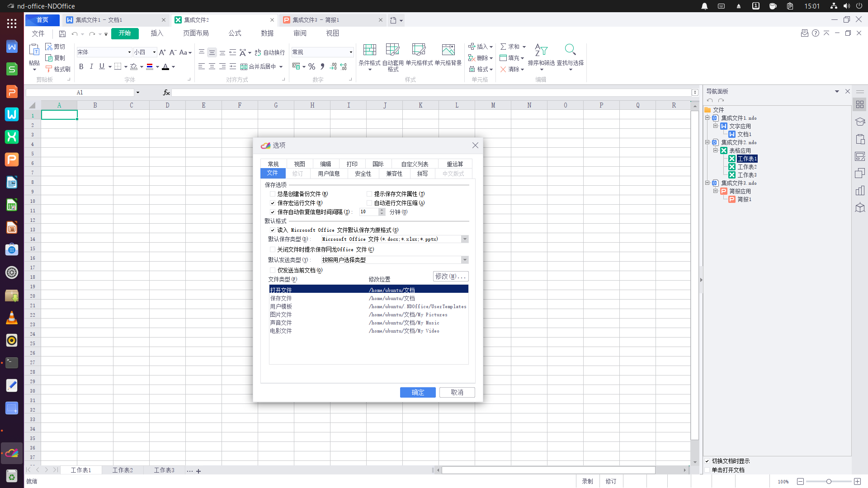Open the Terminal from the Ubuntu dock
Screen dimensions: 868x488
tap(12, 362)
